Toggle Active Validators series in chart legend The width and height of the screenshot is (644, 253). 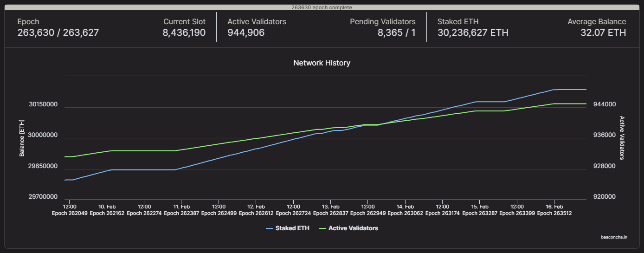point(353,228)
